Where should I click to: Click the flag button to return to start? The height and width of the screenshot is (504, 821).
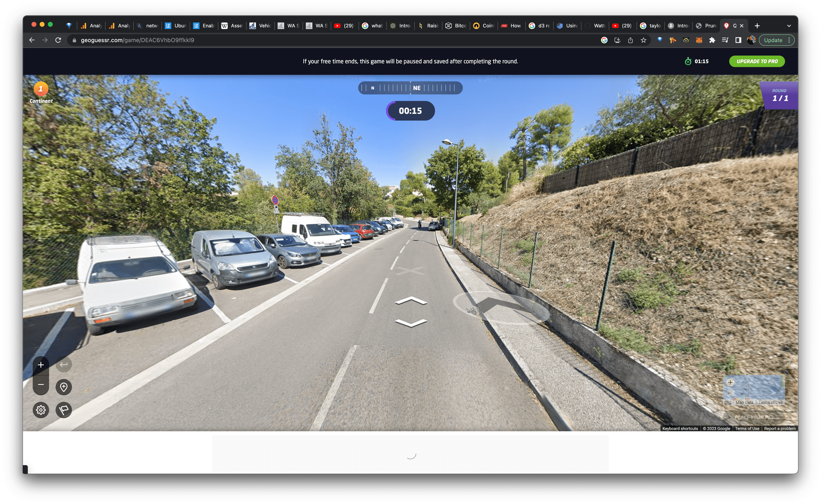coord(64,410)
